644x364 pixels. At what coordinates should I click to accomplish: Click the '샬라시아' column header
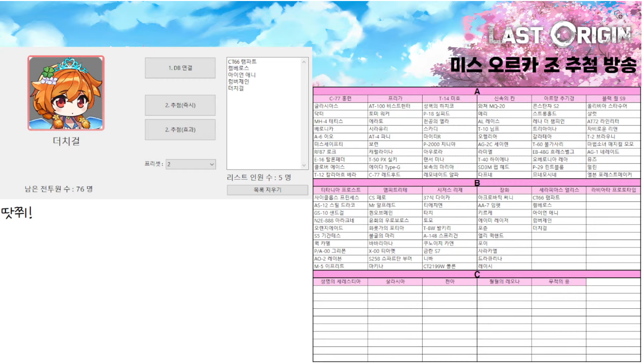(x=395, y=282)
